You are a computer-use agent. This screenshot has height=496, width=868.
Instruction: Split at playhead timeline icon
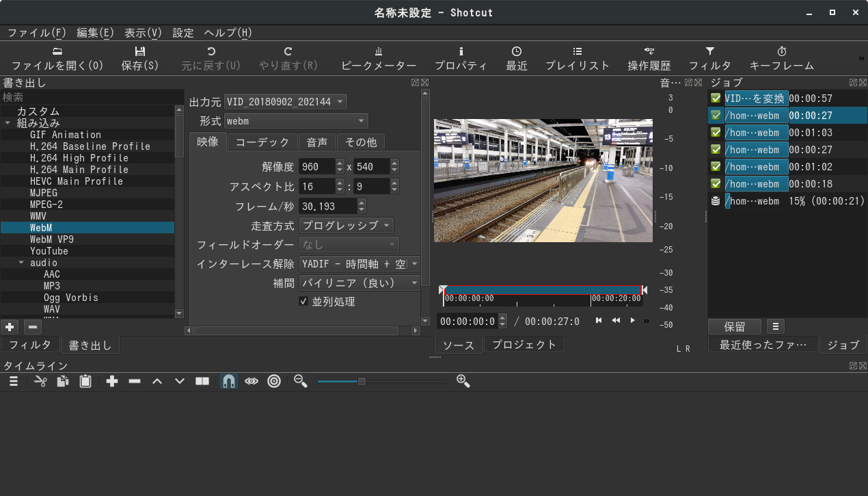[202, 381]
